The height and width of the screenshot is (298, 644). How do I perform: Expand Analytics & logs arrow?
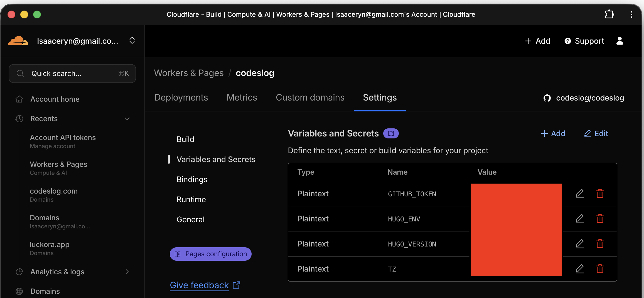tap(127, 272)
